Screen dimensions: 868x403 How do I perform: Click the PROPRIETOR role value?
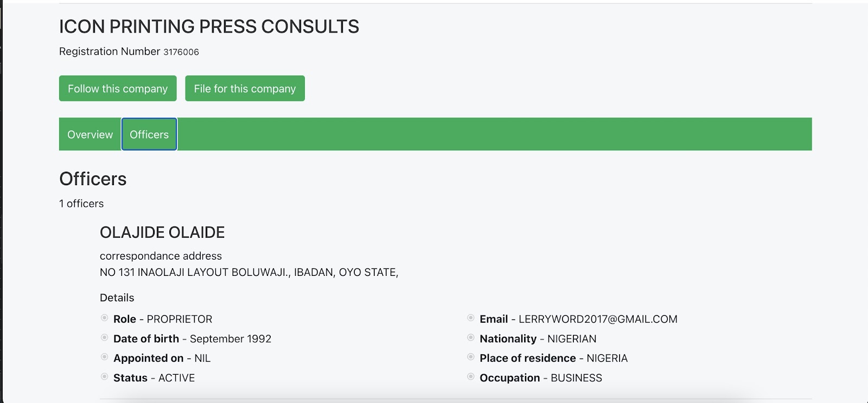[180, 319]
